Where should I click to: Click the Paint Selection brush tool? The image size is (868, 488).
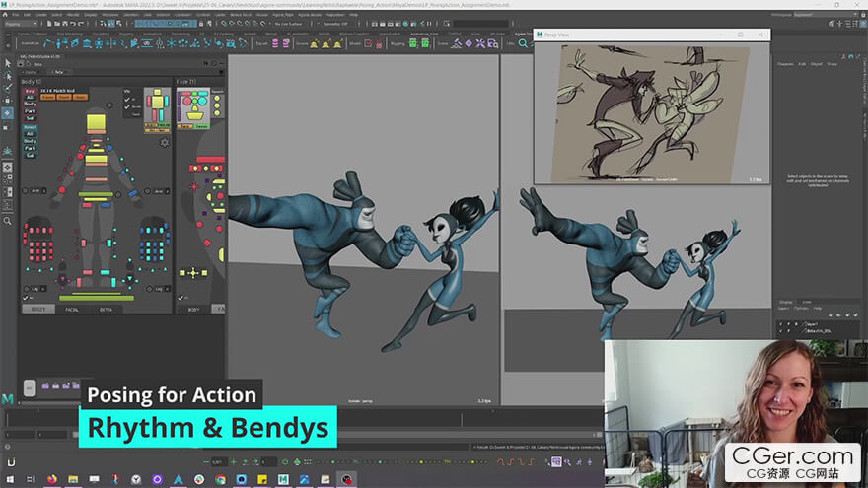pyautogui.click(x=7, y=88)
